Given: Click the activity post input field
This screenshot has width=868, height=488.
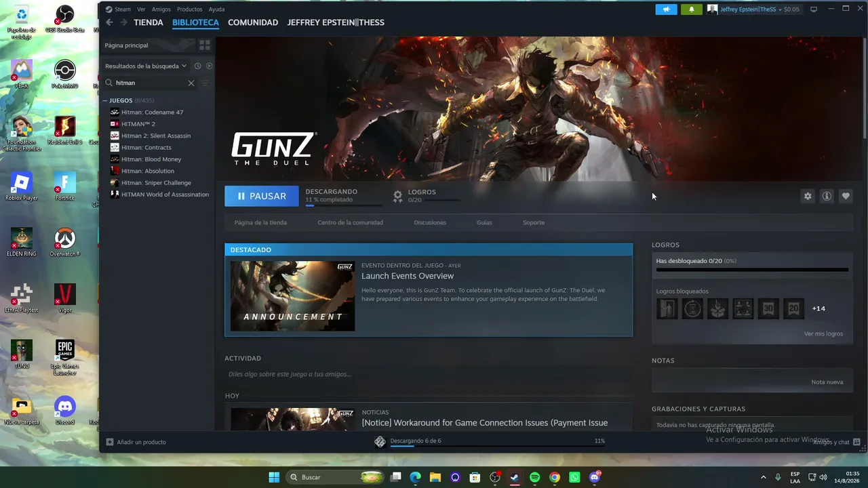Looking at the screenshot, I should 429,374.
